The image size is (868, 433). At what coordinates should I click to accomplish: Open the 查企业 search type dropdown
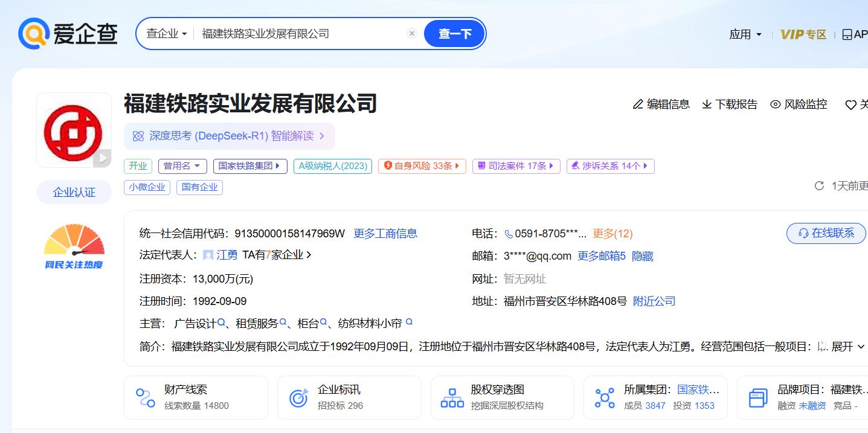coord(167,34)
